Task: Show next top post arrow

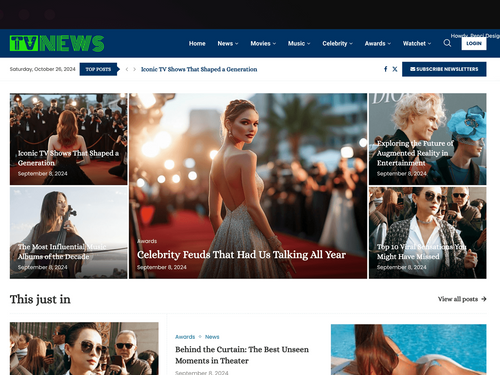Action: click(x=134, y=69)
